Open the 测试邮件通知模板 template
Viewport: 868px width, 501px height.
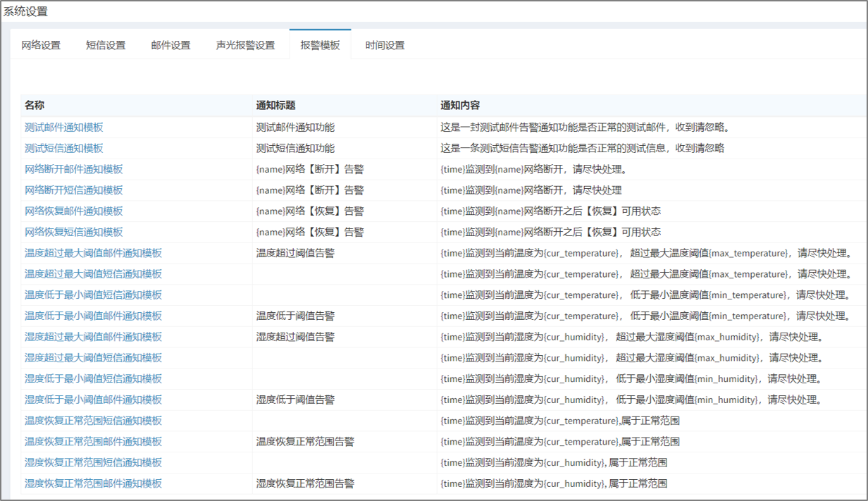[62, 128]
